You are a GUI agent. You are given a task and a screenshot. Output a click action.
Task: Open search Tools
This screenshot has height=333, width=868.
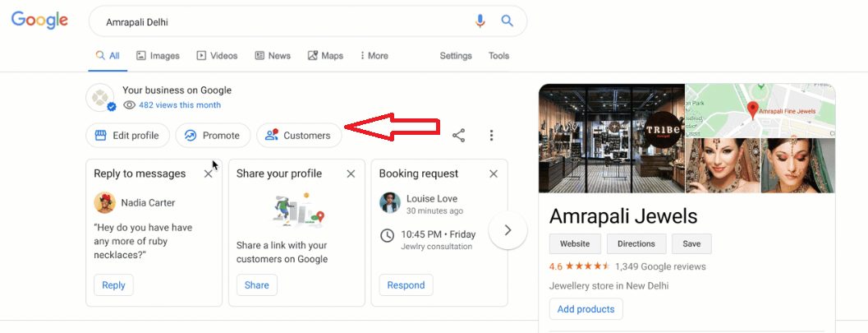tap(498, 55)
